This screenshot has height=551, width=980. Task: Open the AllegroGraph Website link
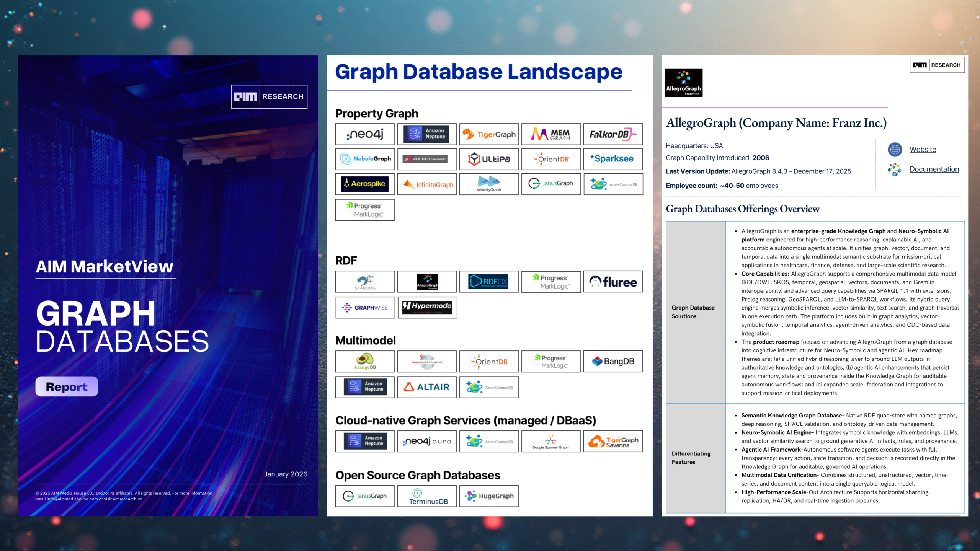pos(923,150)
